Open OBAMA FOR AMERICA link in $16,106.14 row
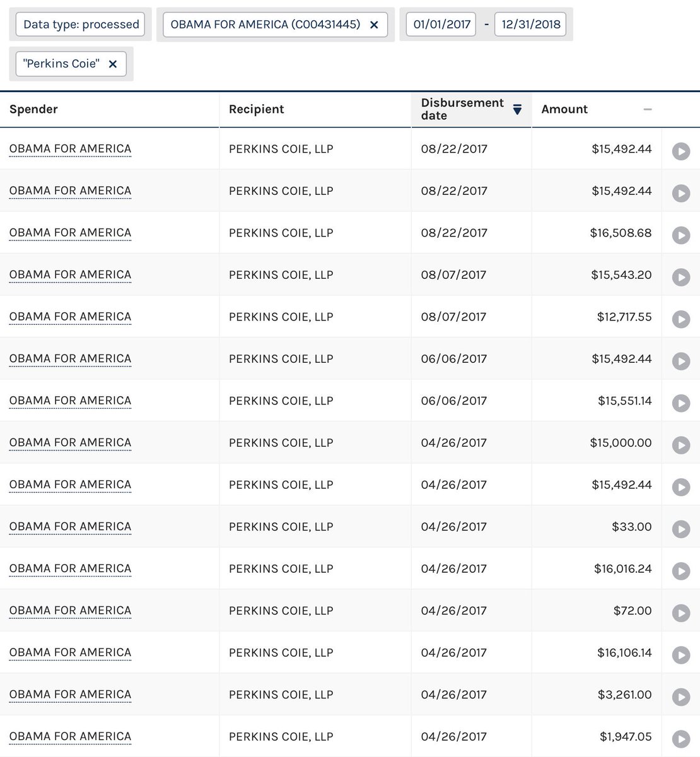 [71, 652]
